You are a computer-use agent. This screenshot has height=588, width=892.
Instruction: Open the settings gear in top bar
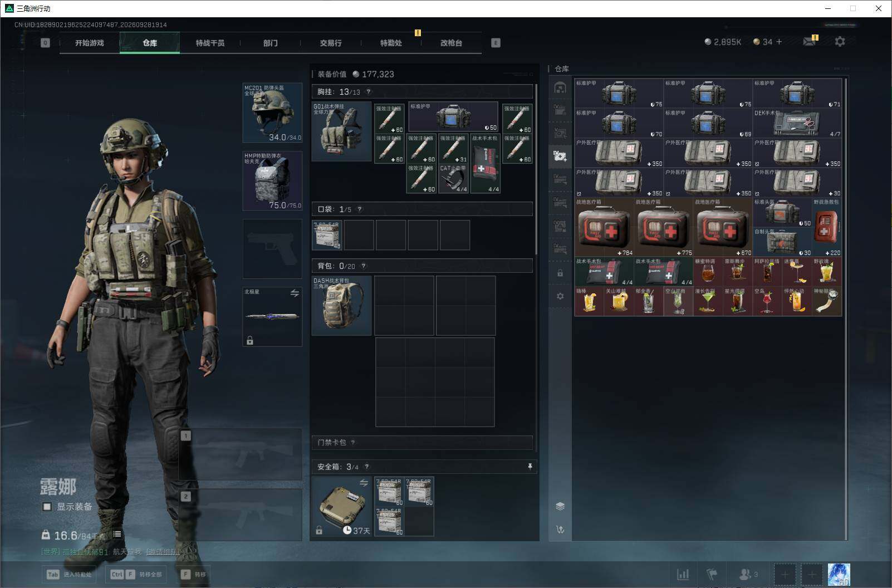click(840, 42)
